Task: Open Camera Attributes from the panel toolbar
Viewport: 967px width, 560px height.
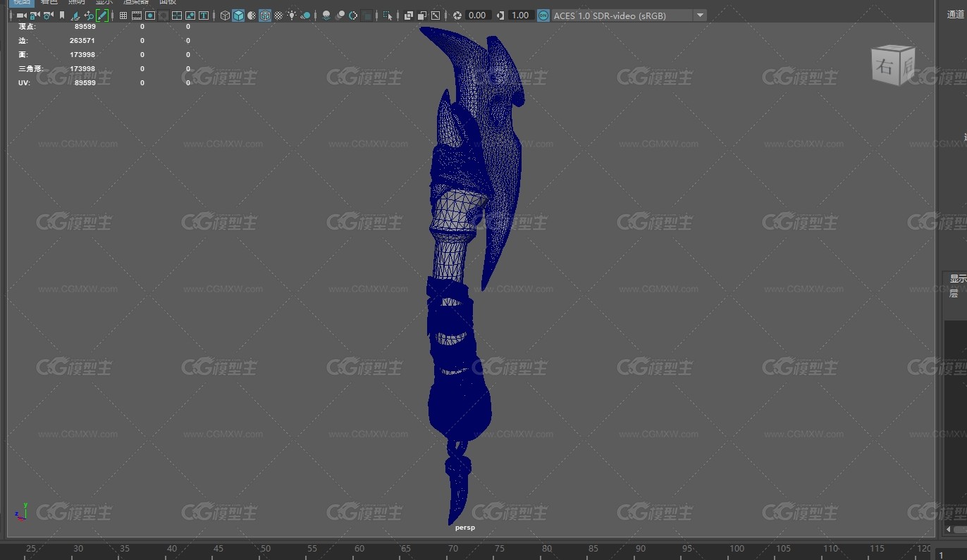Action: pos(48,15)
